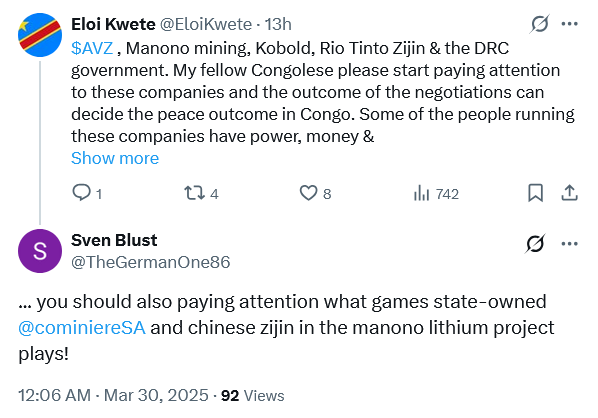Click the @EloiKwete handle
This screenshot has height=418, width=598.
[206, 24]
